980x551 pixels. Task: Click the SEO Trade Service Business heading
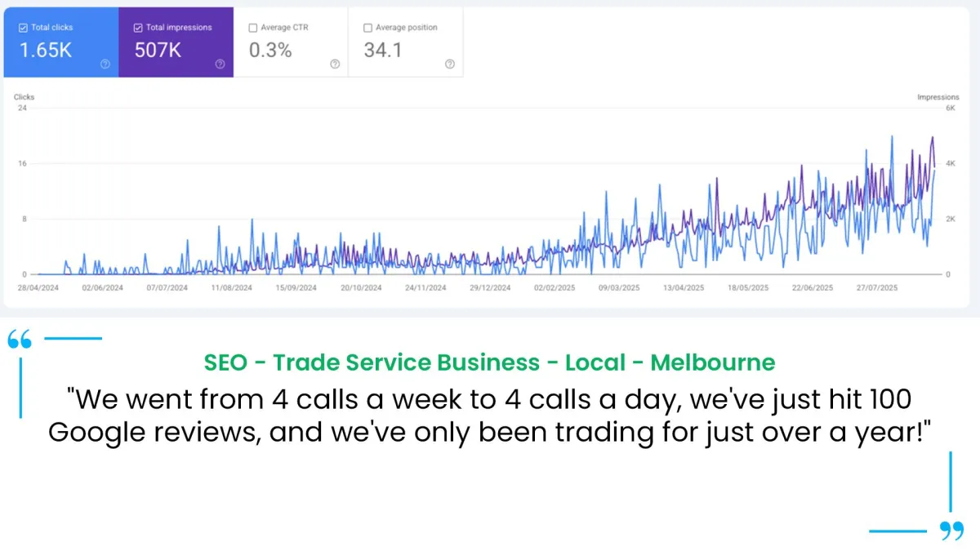click(x=489, y=362)
